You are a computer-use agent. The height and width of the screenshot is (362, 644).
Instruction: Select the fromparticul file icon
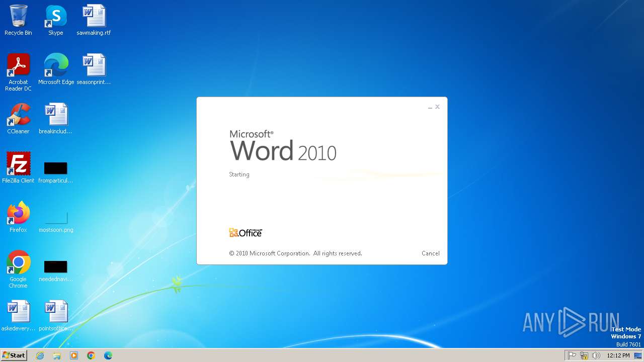[x=56, y=172]
